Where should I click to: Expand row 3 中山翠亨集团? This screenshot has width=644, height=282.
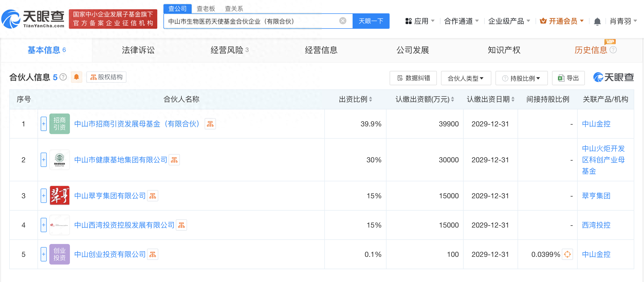44,196
